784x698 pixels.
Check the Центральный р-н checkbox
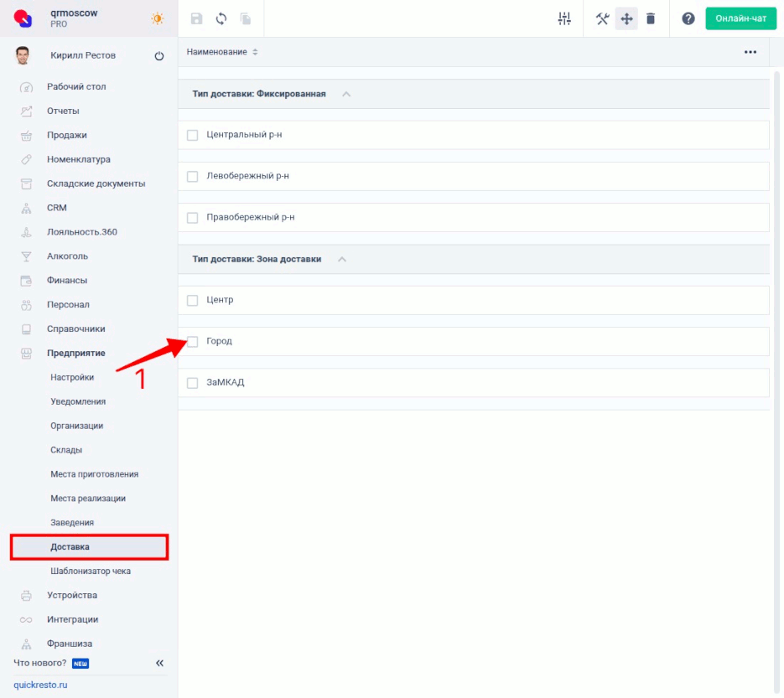click(192, 135)
